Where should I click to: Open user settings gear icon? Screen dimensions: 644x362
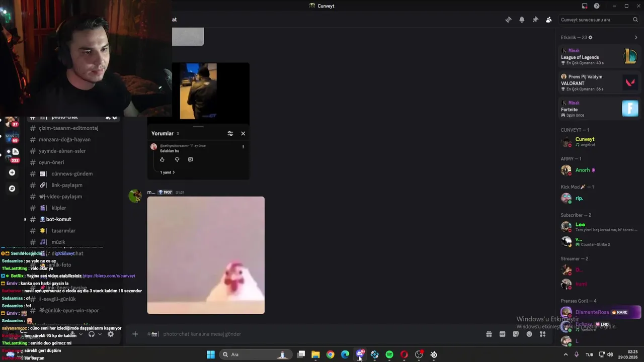coord(111,334)
